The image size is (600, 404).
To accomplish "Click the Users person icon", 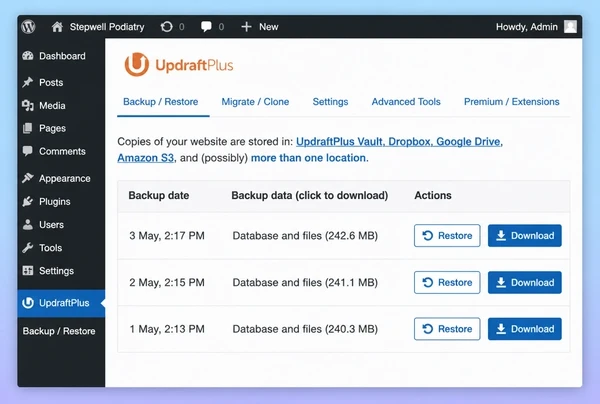I will [28, 225].
